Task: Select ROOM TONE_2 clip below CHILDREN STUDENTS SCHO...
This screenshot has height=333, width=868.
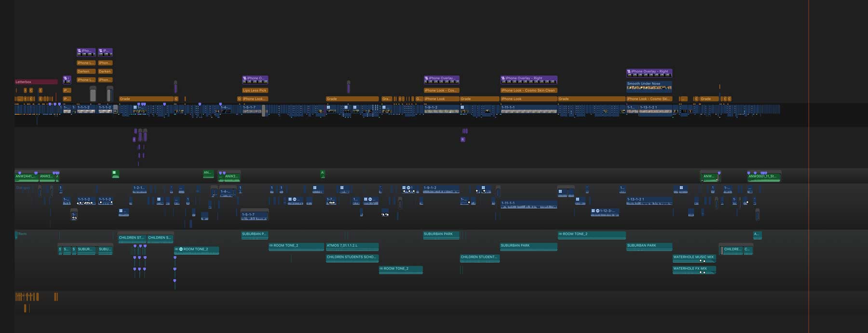Action: (401, 270)
